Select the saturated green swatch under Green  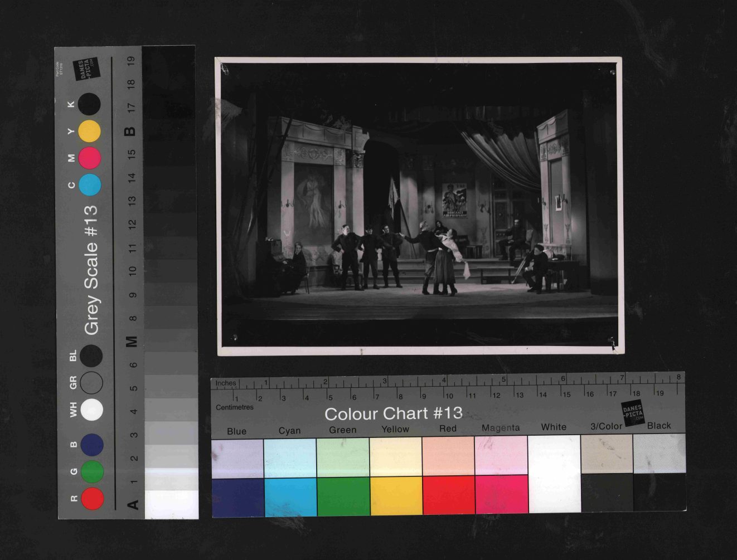coord(343,496)
